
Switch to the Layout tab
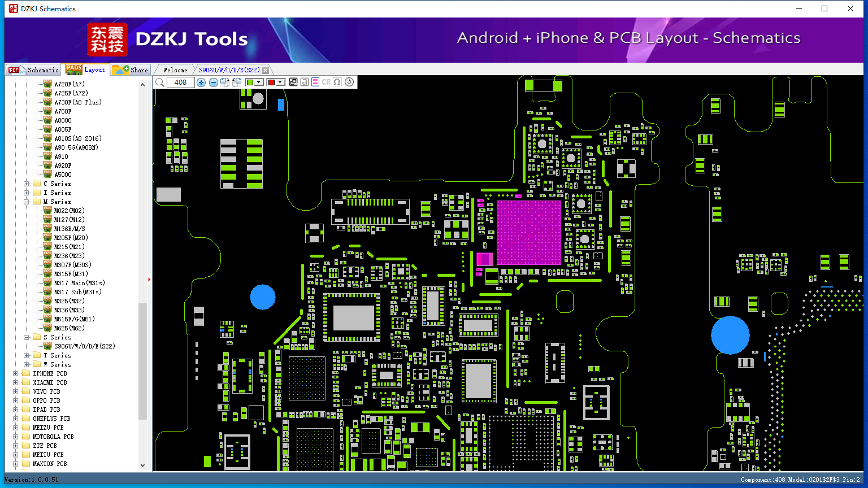point(85,69)
